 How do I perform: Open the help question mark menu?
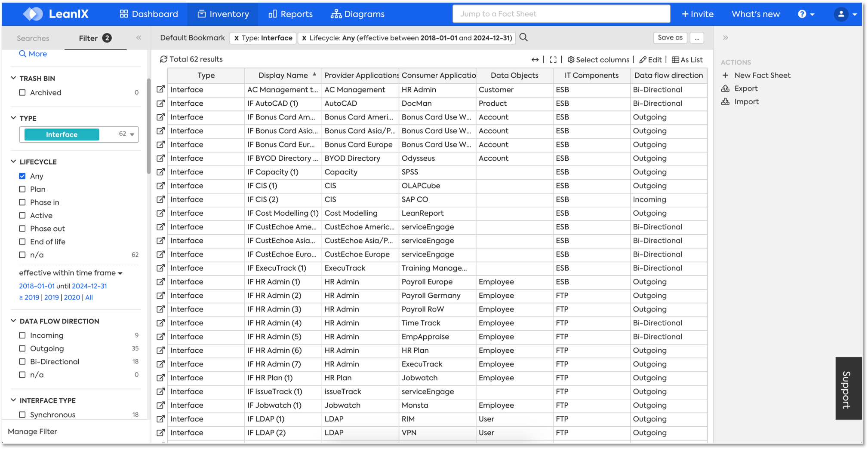point(806,14)
